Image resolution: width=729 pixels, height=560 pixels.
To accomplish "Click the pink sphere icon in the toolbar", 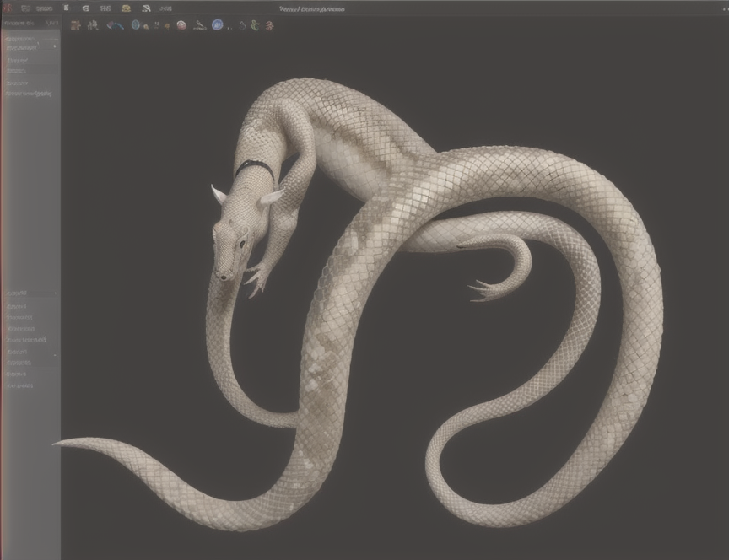I will 181,25.
